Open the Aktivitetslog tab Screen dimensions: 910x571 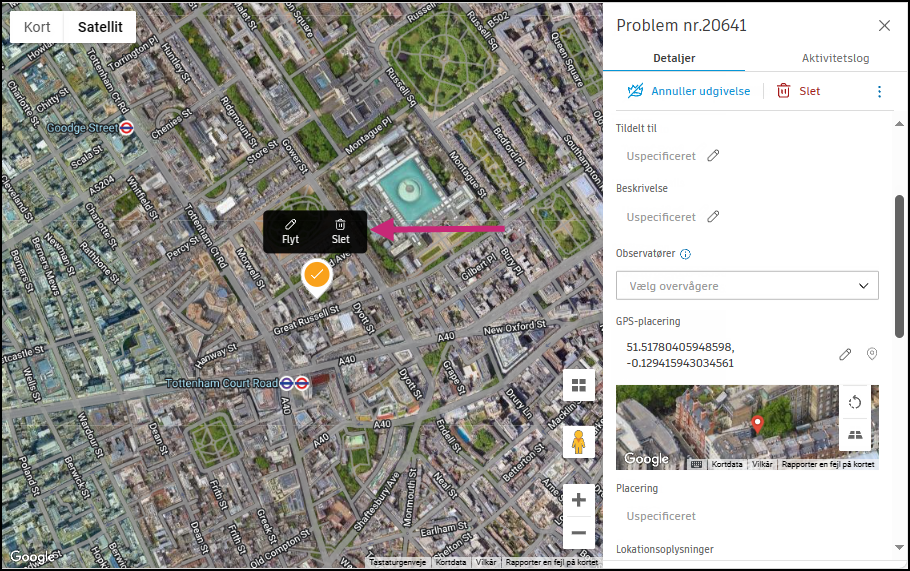(835, 58)
